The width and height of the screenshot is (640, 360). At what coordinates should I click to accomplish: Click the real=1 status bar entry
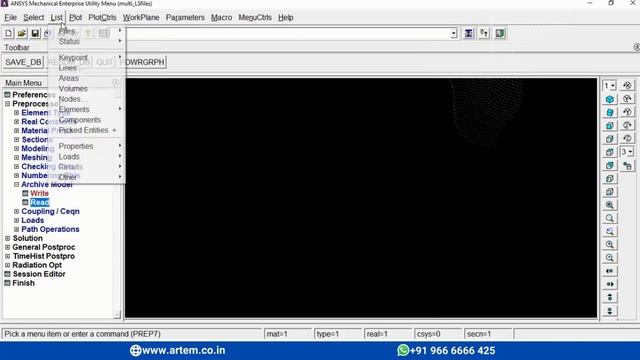click(x=388, y=334)
